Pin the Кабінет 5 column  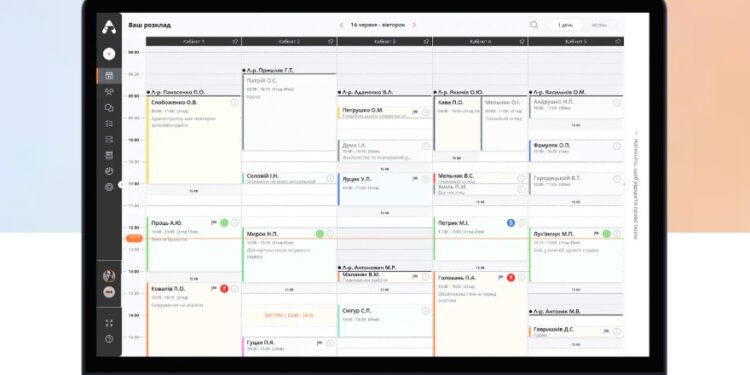[618, 42]
